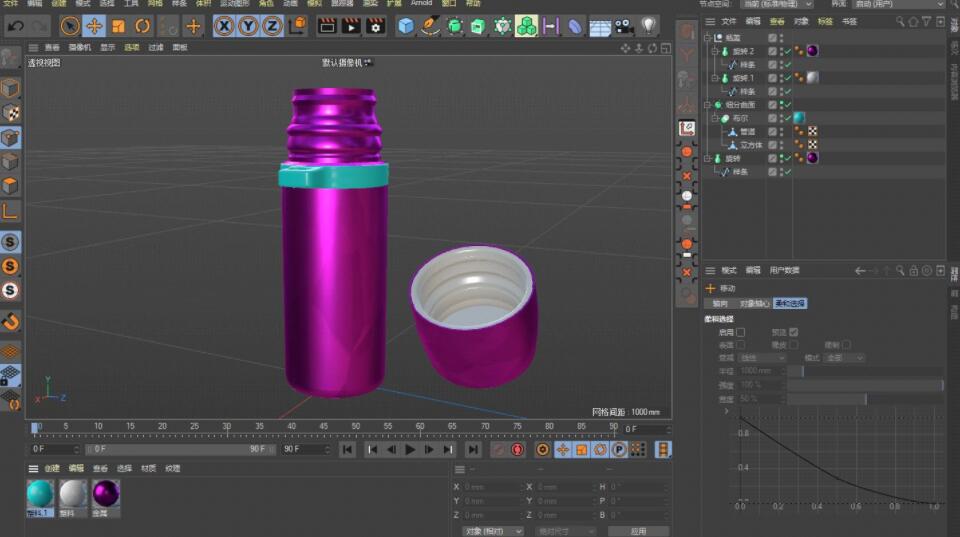960x537 pixels.
Task: Switch to Texture mode in left palette
Action: coord(10,113)
